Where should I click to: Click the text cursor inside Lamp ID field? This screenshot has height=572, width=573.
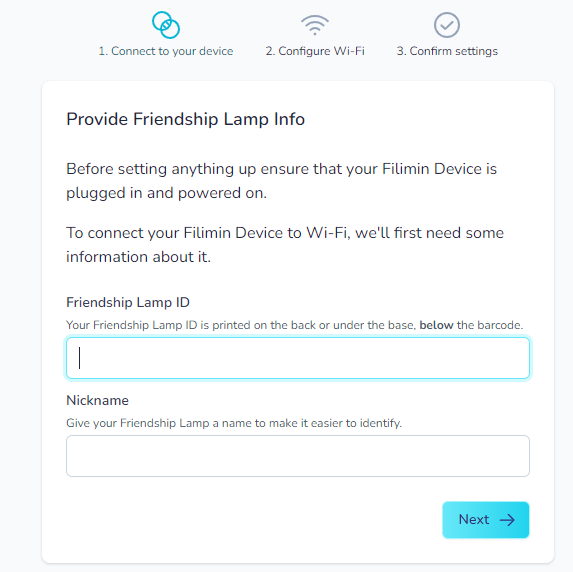pyautogui.click(x=79, y=358)
